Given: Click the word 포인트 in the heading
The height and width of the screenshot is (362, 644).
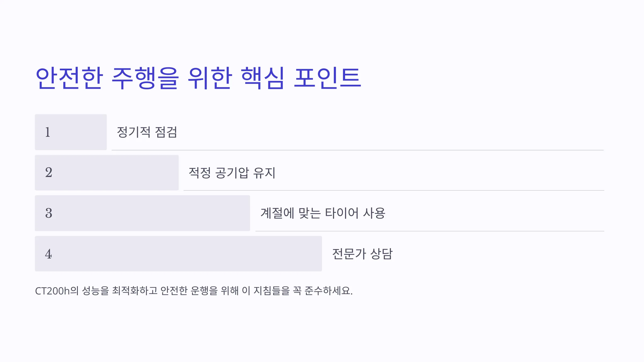Looking at the screenshot, I should (x=328, y=78).
